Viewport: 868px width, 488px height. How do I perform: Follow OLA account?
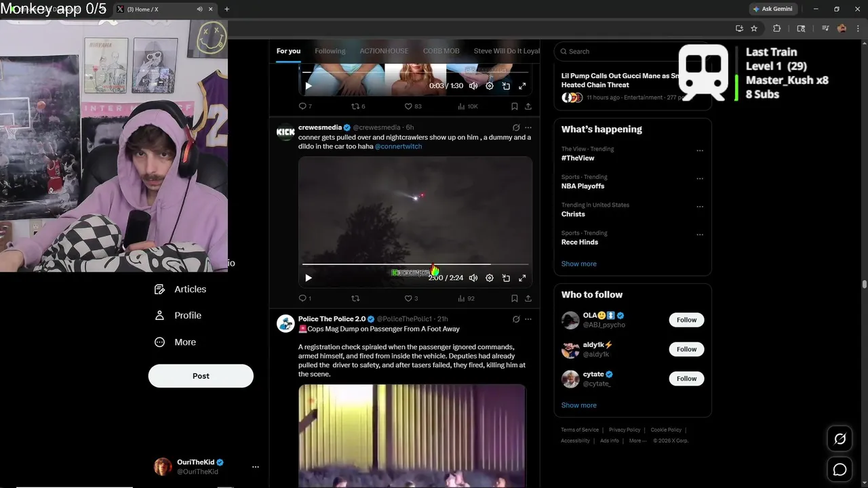686,320
